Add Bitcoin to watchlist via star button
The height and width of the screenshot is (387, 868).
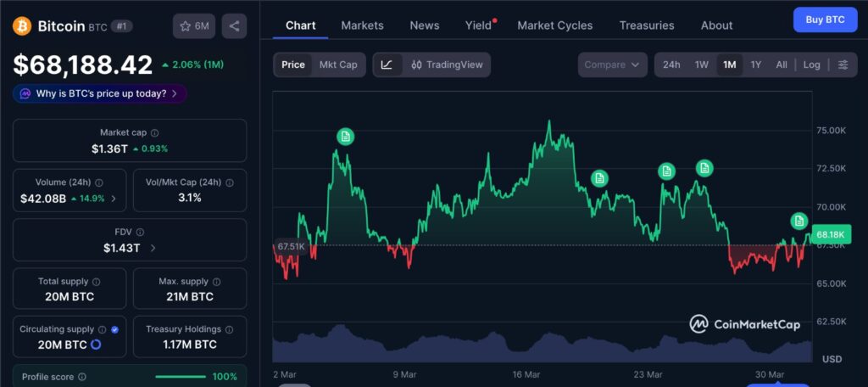tap(194, 26)
